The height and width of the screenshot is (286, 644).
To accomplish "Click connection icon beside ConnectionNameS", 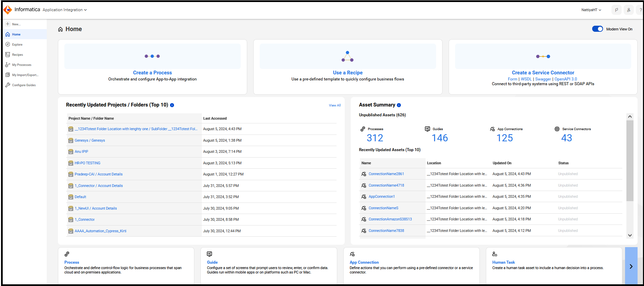I will (x=364, y=208).
